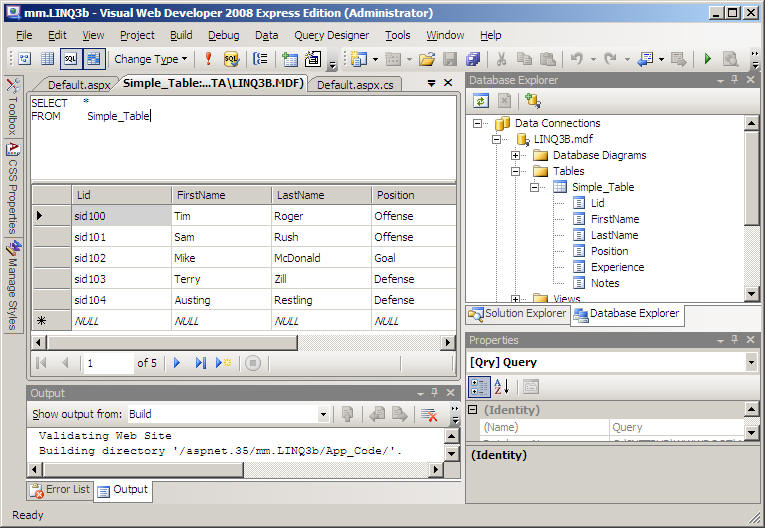Toggle the Show Diagram Pane button
The width and height of the screenshot is (765, 528).
click(x=24, y=59)
